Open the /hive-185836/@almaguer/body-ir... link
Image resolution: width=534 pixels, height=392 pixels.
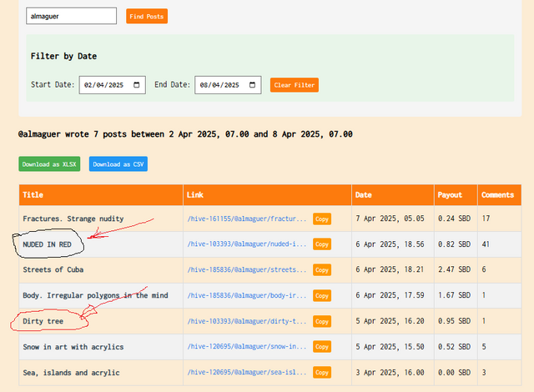tap(247, 295)
